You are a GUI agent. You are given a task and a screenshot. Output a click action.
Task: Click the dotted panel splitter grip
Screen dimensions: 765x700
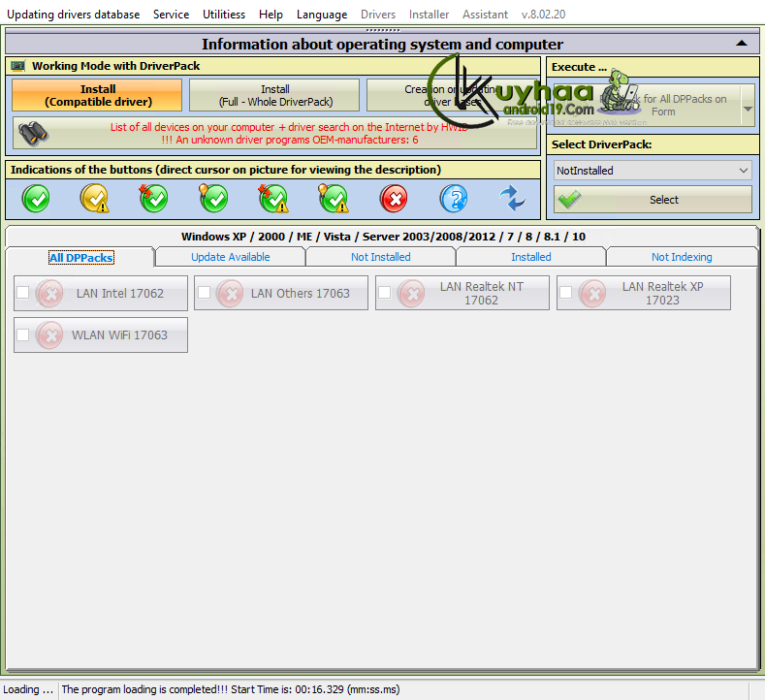pyautogui.click(x=382, y=30)
